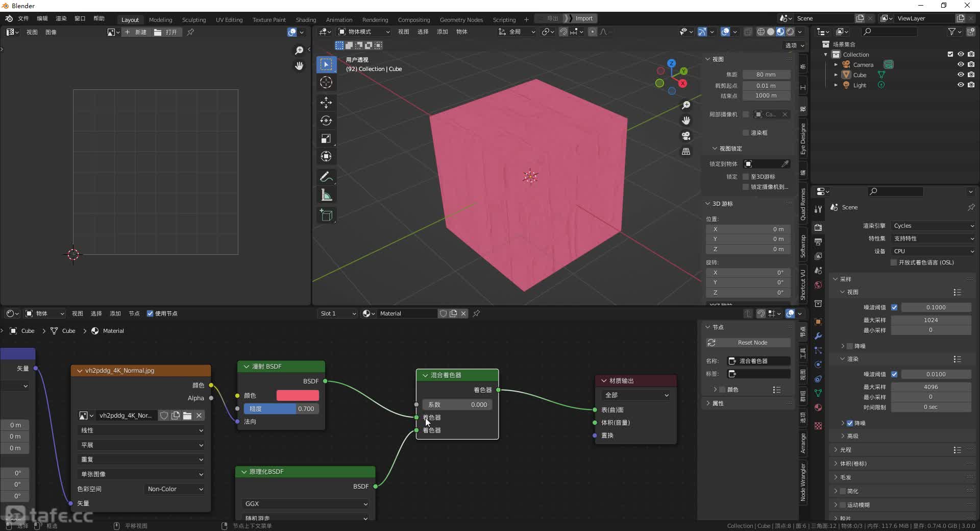Viewport: 980px width, 531px height.
Task: Toggle Use Nodes checkbox
Action: pyautogui.click(x=150, y=313)
